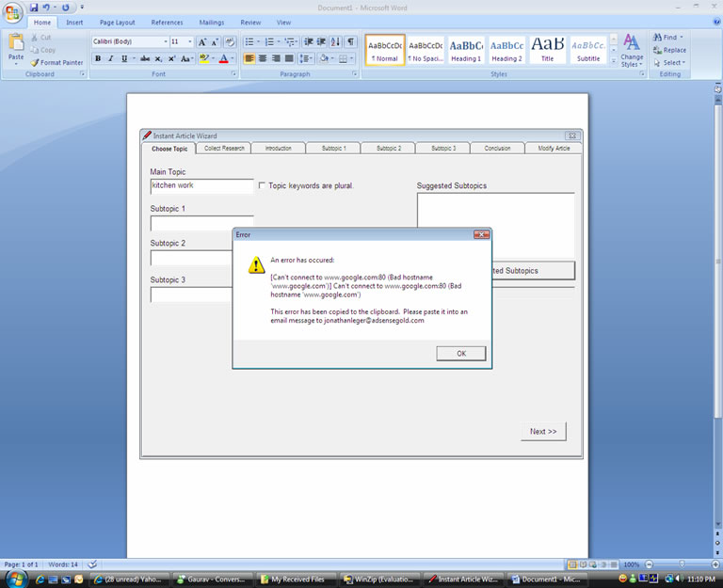Image resolution: width=723 pixels, height=588 pixels.
Task: Open Font dialog launcher
Action: coord(233,73)
